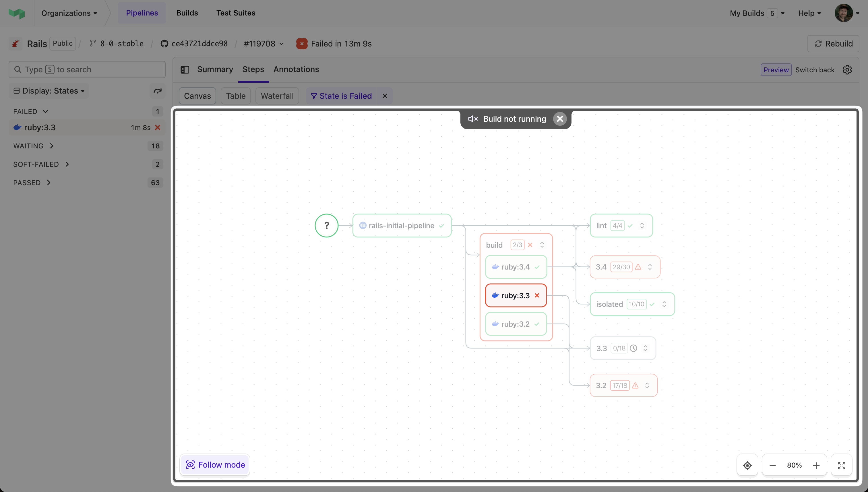Click the GitHub icon next to ce43721ddce98

coord(164,43)
